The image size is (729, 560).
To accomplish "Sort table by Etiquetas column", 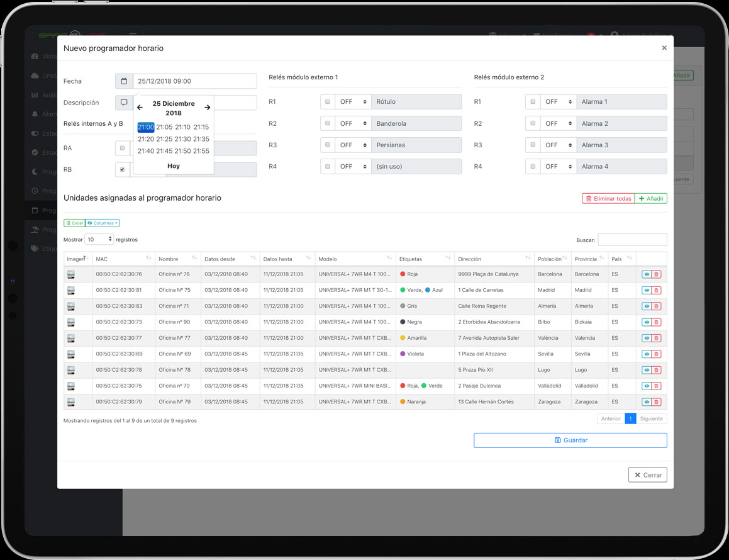I will (425, 259).
